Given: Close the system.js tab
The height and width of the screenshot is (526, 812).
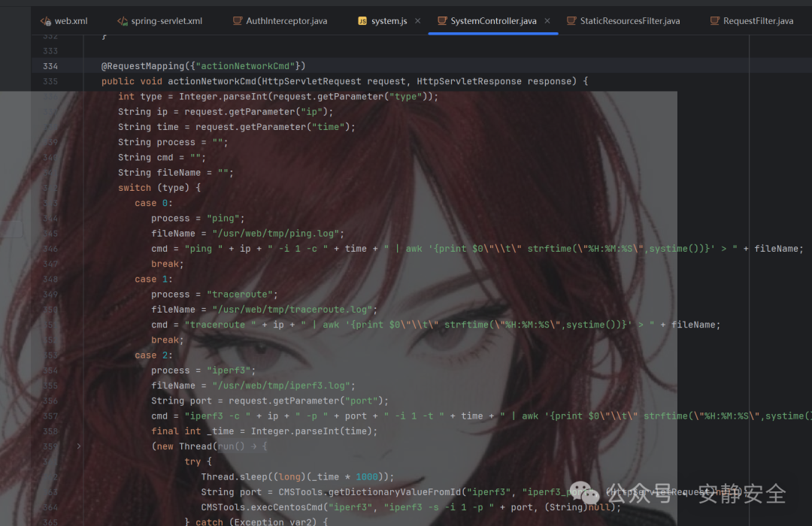Looking at the screenshot, I should pyautogui.click(x=418, y=20).
